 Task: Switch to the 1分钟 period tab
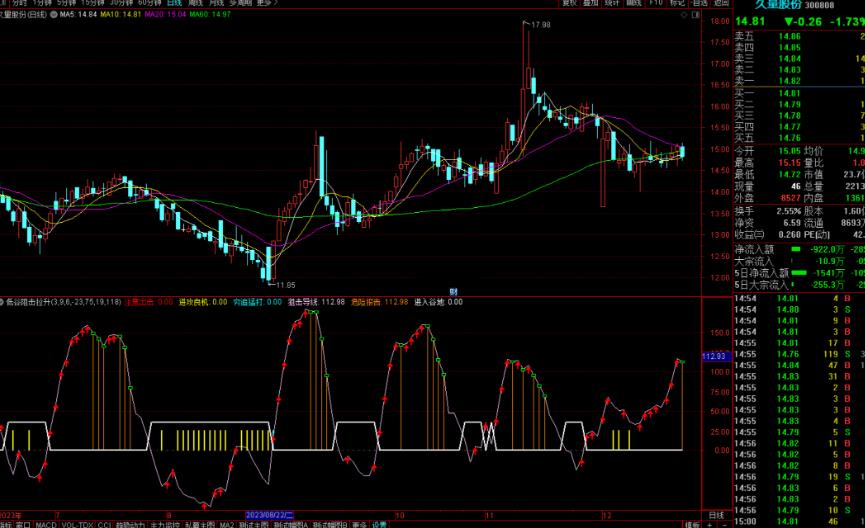tap(42, 3)
